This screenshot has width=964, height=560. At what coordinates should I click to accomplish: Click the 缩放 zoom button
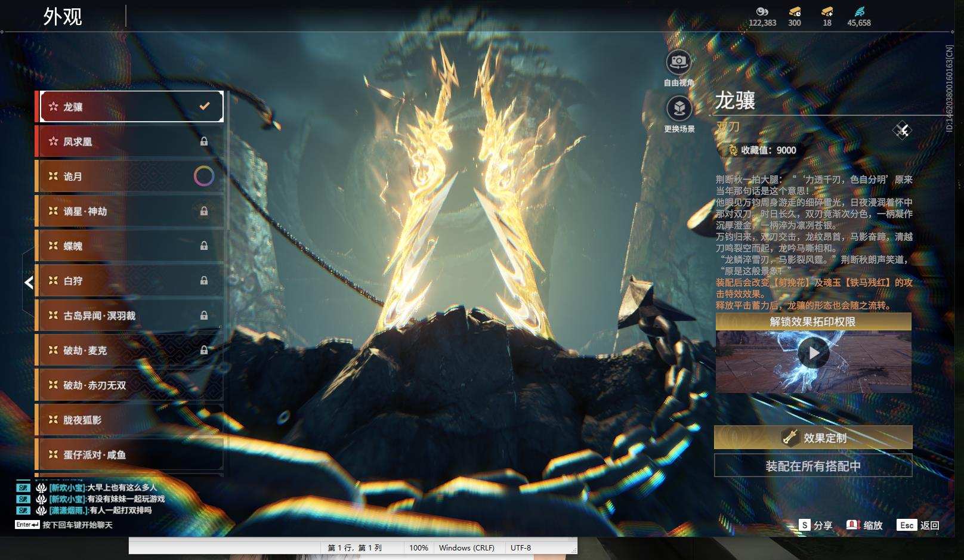pyautogui.click(x=864, y=525)
